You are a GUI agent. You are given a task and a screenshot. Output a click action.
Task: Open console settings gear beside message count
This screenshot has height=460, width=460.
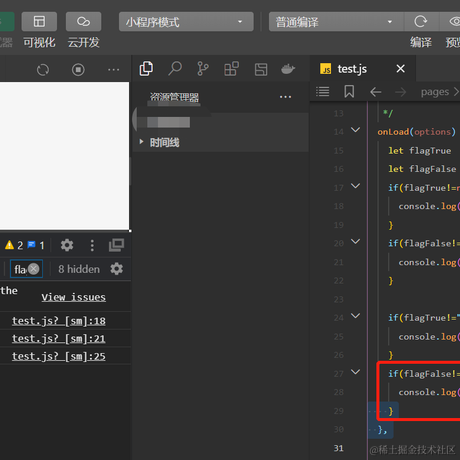(x=67, y=245)
